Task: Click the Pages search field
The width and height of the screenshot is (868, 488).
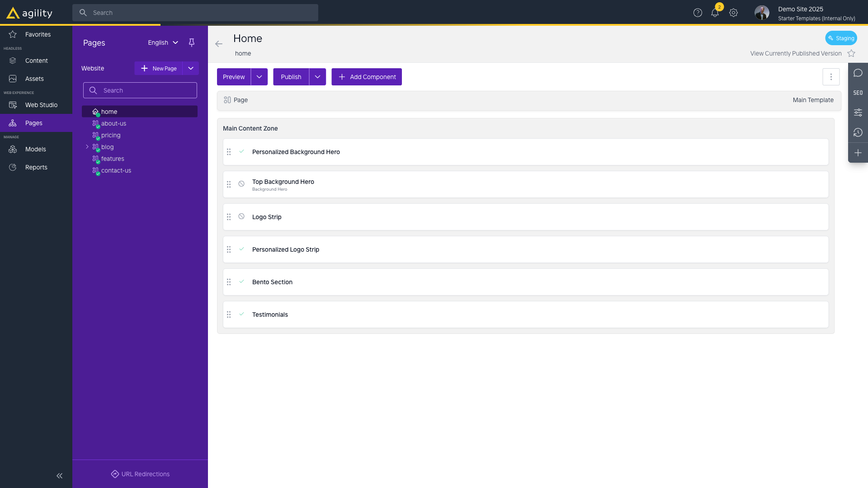Action: point(140,90)
